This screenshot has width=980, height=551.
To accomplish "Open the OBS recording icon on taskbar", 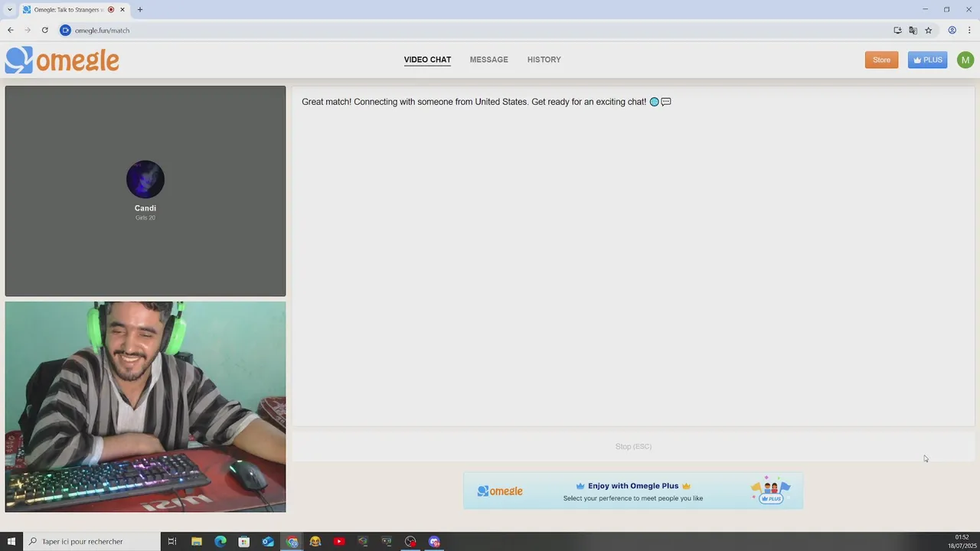I will point(410,542).
